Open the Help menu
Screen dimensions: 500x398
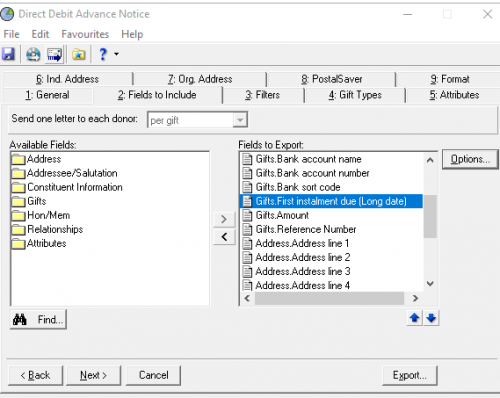pyautogui.click(x=132, y=34)
